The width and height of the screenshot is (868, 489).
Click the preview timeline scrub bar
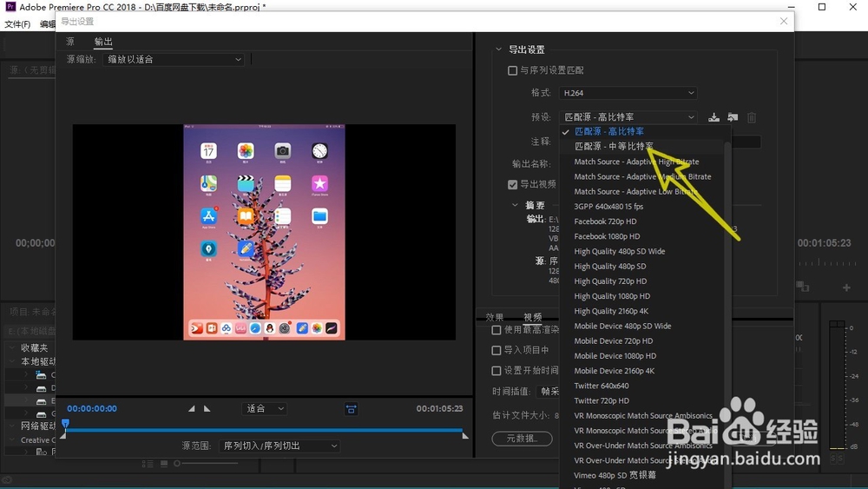(x=264, y=430)
